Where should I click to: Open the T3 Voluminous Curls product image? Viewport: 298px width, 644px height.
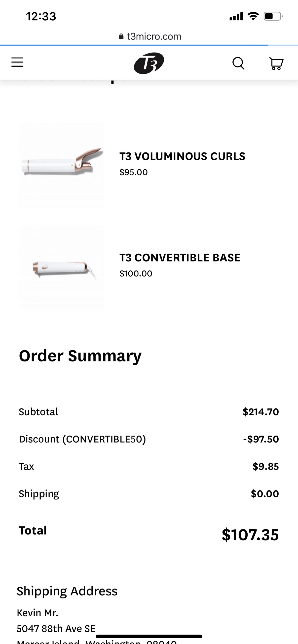pos(61,166)
